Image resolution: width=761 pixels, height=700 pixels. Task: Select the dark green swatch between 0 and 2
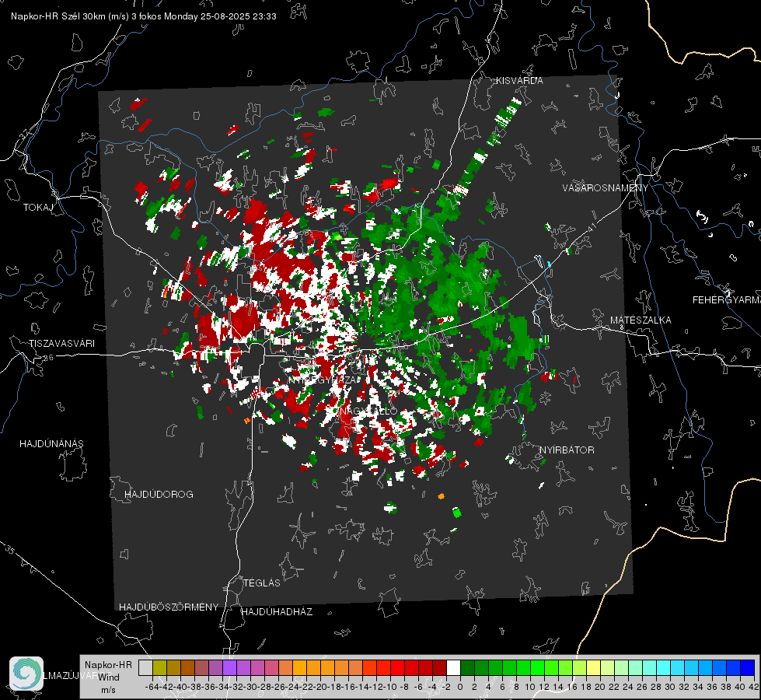[x=467, y=667]
